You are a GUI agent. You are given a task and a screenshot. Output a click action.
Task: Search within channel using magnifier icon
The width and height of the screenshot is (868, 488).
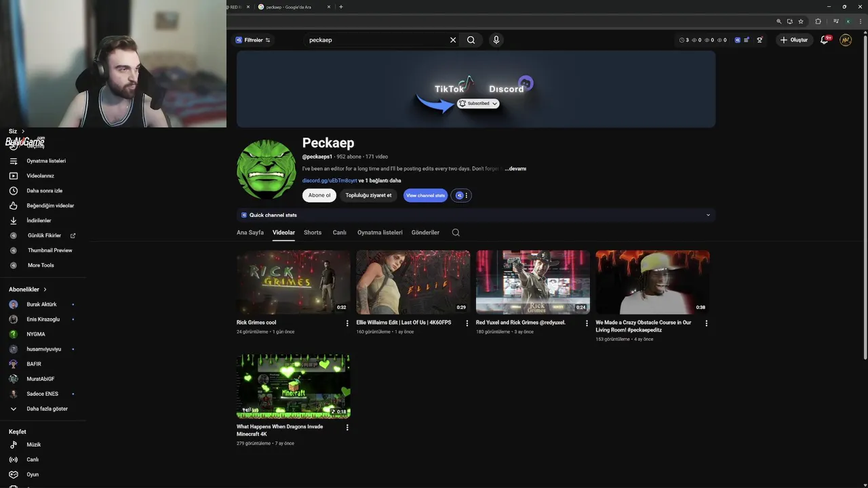point(456,232)
